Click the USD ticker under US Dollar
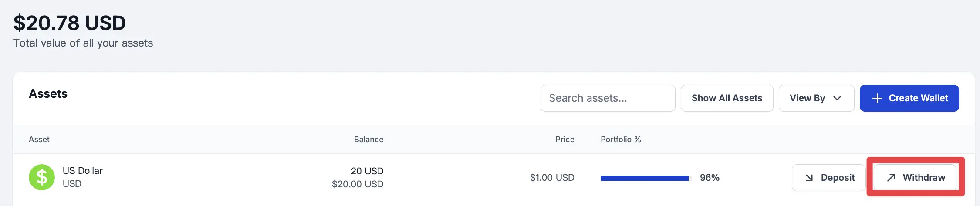The height and width of the screenshot is (206, 980). click(72, 184)
